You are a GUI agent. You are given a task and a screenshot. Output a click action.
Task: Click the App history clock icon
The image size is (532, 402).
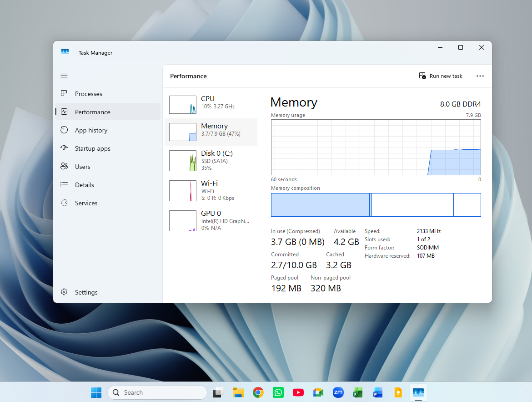pos(64,130)
